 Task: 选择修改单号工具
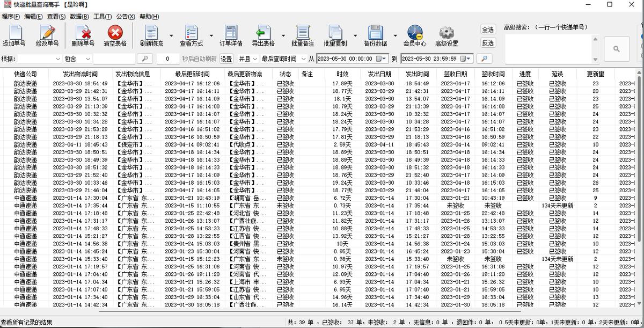[47, 33]
